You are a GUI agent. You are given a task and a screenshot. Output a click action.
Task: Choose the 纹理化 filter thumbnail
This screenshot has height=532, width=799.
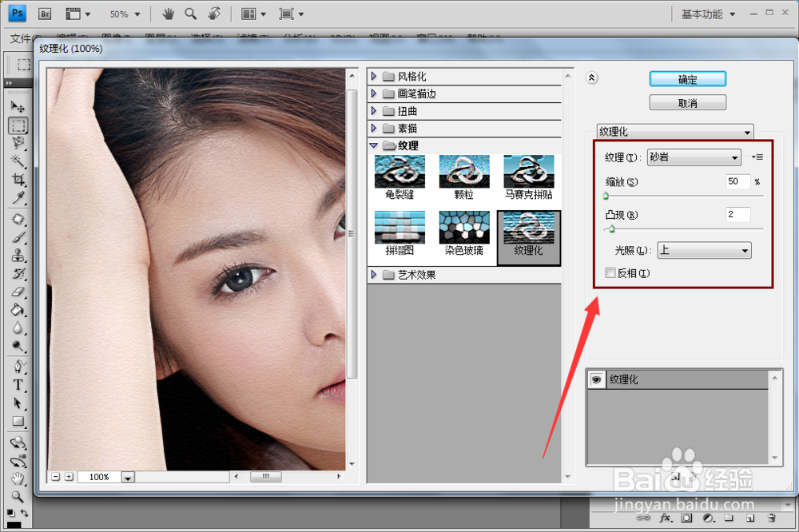[x=528, y=237]
